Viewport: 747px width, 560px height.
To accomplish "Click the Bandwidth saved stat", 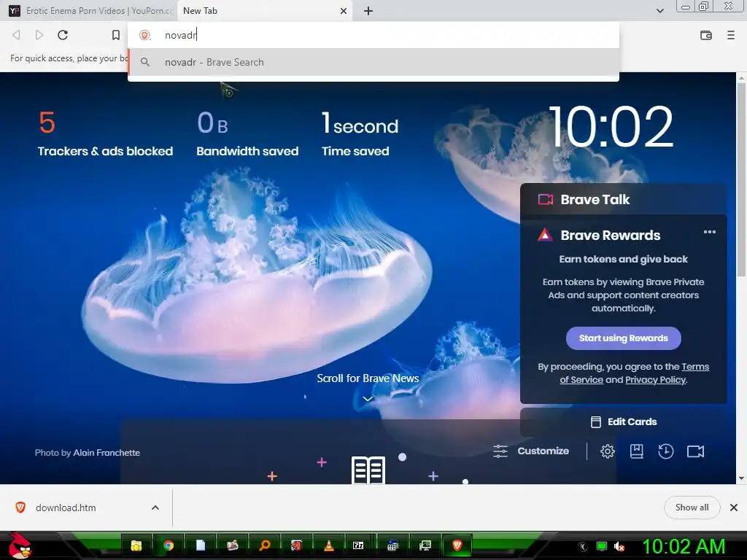I will click(x=247, y=134).
